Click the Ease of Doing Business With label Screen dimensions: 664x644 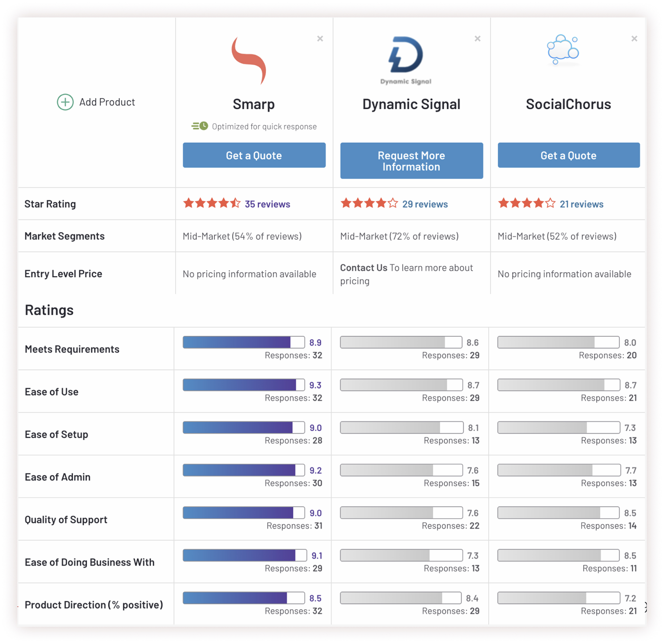pyautogui.click(x=90, y=563)
